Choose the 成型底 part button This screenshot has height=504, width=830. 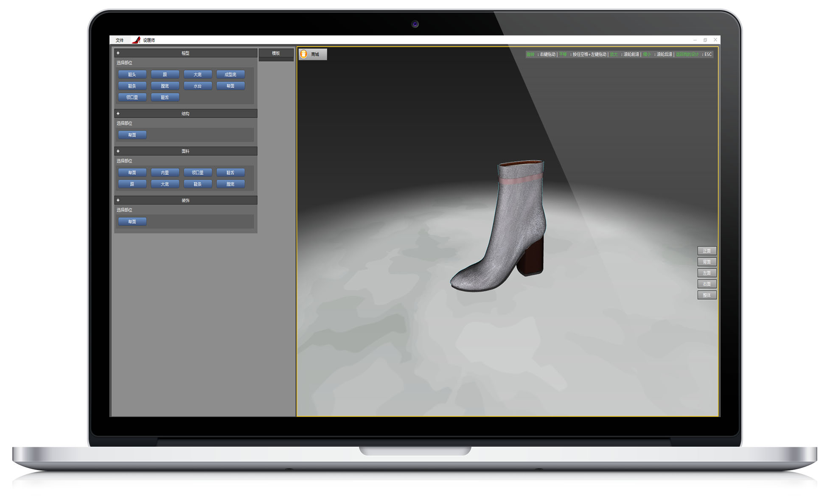click(x=230, y=75)
